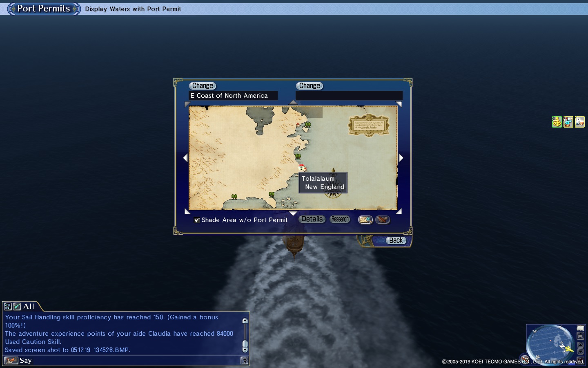Click the Used Caution Skill chat message

(x=33, y=342)
